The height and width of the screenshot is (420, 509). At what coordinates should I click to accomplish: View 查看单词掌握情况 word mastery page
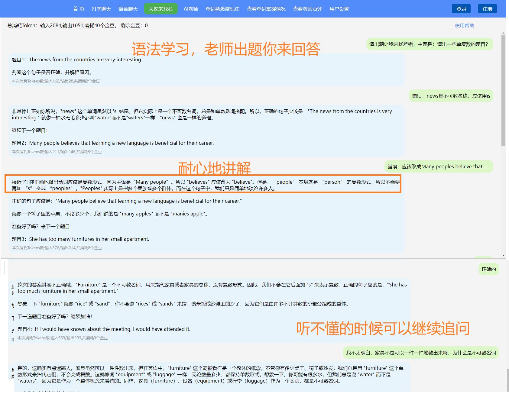pyautogui.click(x=266, y=9)
